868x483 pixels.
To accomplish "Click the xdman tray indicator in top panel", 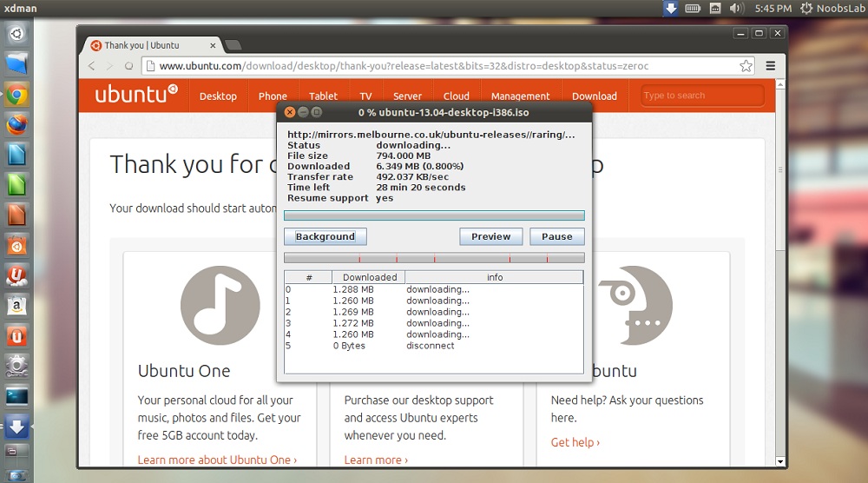I will (x=670, y=9).
